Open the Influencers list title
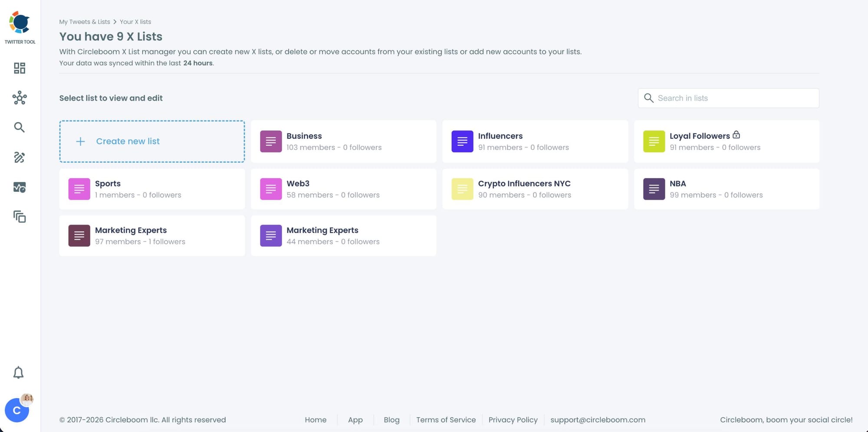The height and width of the screenshot is (432, 868). (500, 136)
